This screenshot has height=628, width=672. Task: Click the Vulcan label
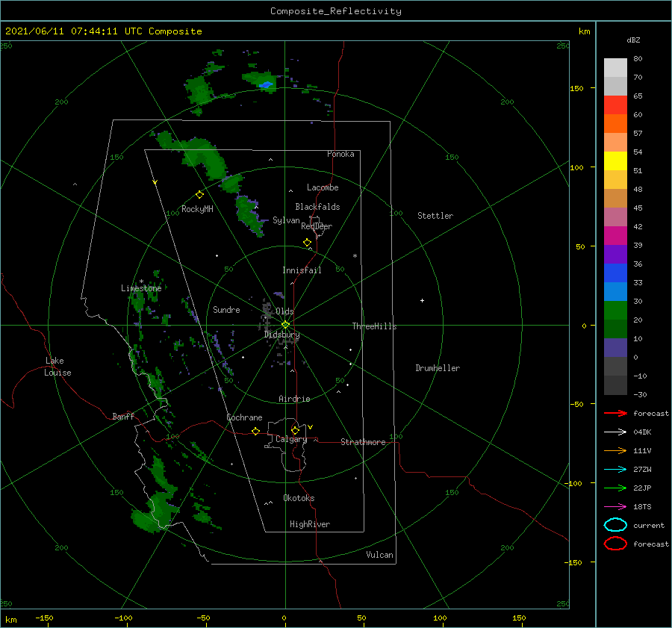pyautogui.click(x=379, y=555)
